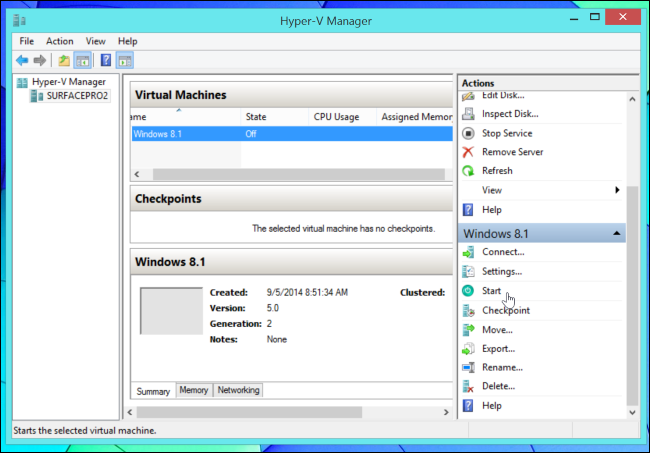Image resolution: width=650 pixels, height=453 pixels.
Task: Click Remove Server action
Action: pyautogui.click(x=512, y=152)
